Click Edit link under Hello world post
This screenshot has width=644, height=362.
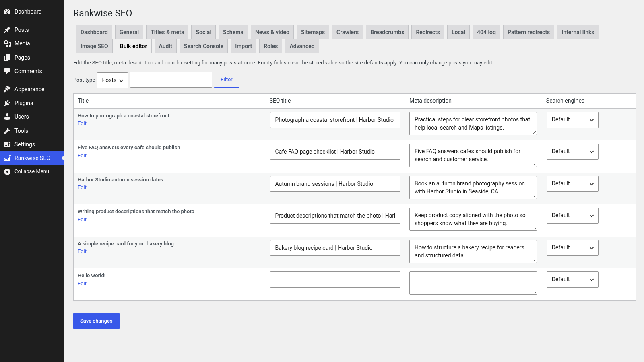point(82,284)
